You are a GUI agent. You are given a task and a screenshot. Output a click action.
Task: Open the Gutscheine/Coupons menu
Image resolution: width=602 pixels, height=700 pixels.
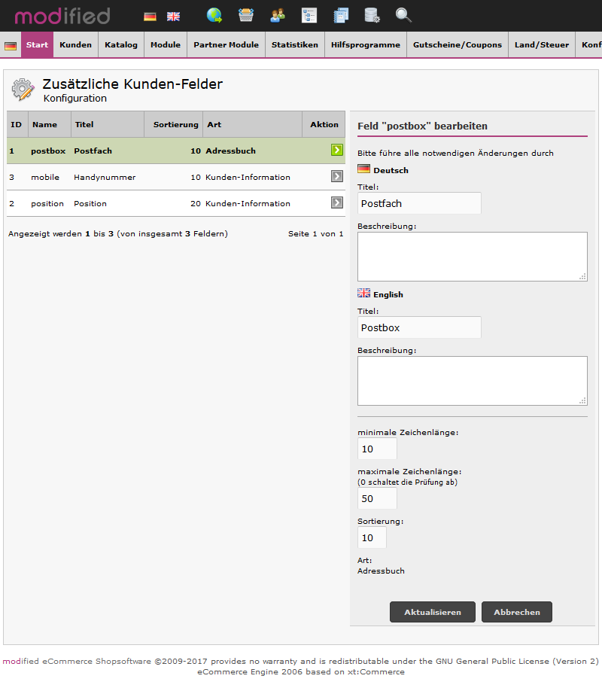(x=457, y=45)
